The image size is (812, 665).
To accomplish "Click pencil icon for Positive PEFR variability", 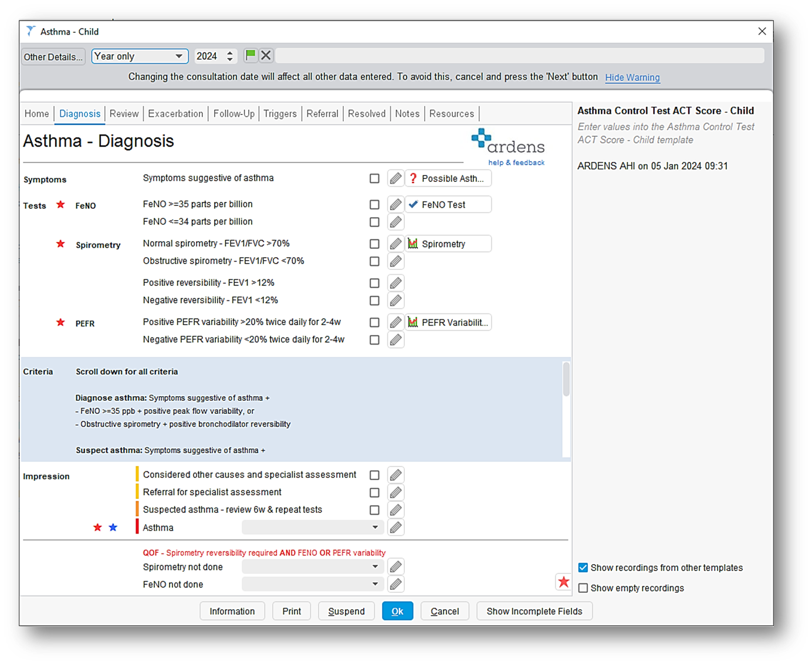I will point(396,322).
